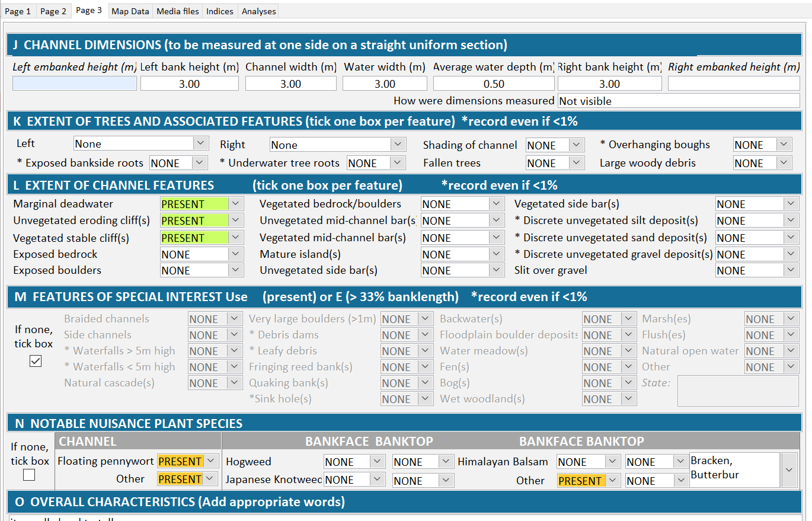Image resolution: width=812 pixels, height=521 pixels.
Task: Open the Mature island(s) dropdown
Action: (463, 254)
